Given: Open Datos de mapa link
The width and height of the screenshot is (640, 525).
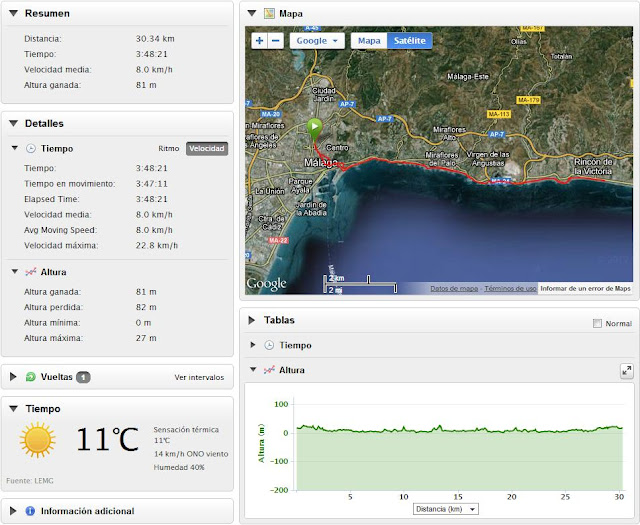Looking at the screenshot, I should pyautogui.click(x=454, y=289).
